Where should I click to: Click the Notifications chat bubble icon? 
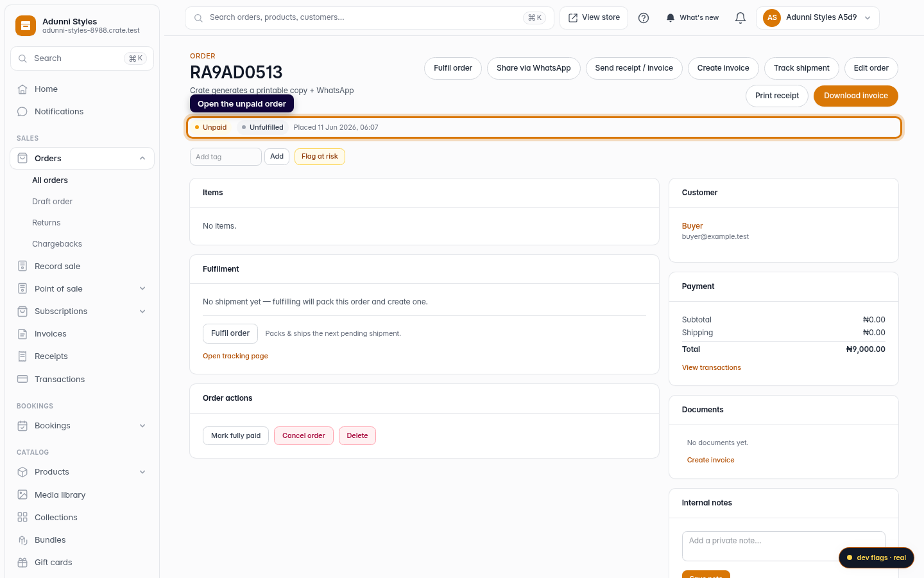click(x=22, y=112)
